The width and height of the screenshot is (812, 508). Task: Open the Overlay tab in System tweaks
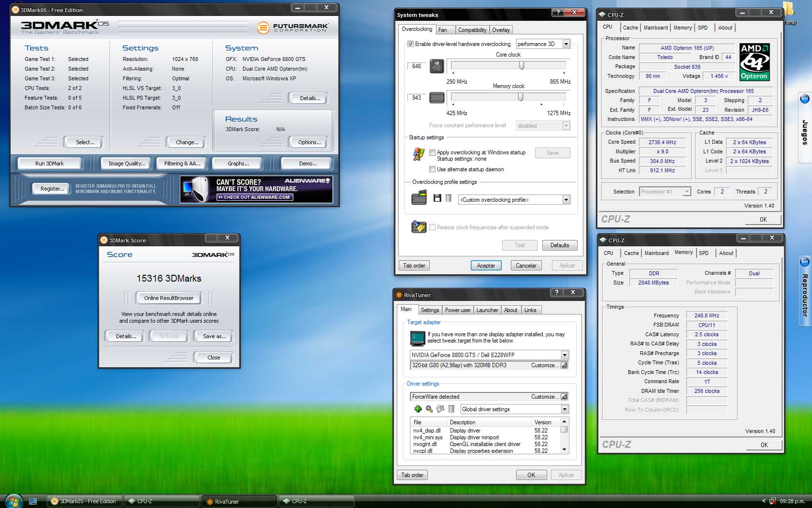pyautogui.click(x=501, y=30)
